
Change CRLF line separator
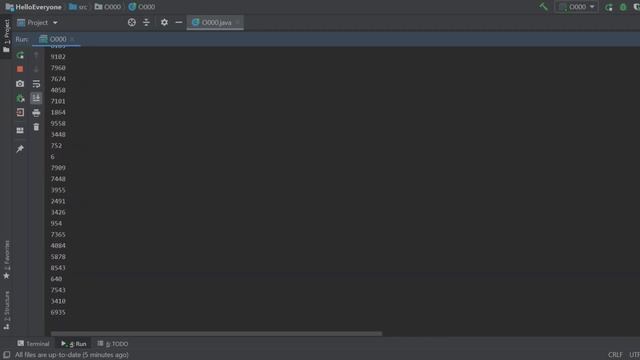[x=615, y=355]
